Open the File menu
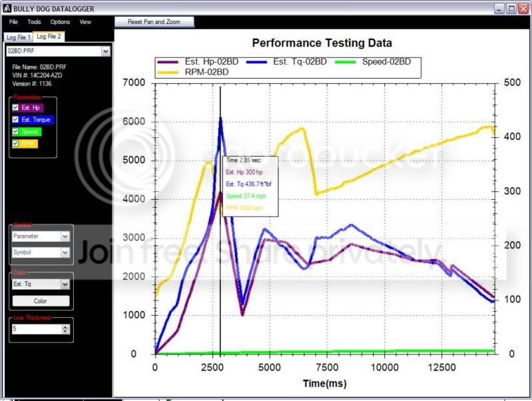The width and height of the screenshot is (532, 401). click(13, 22)
